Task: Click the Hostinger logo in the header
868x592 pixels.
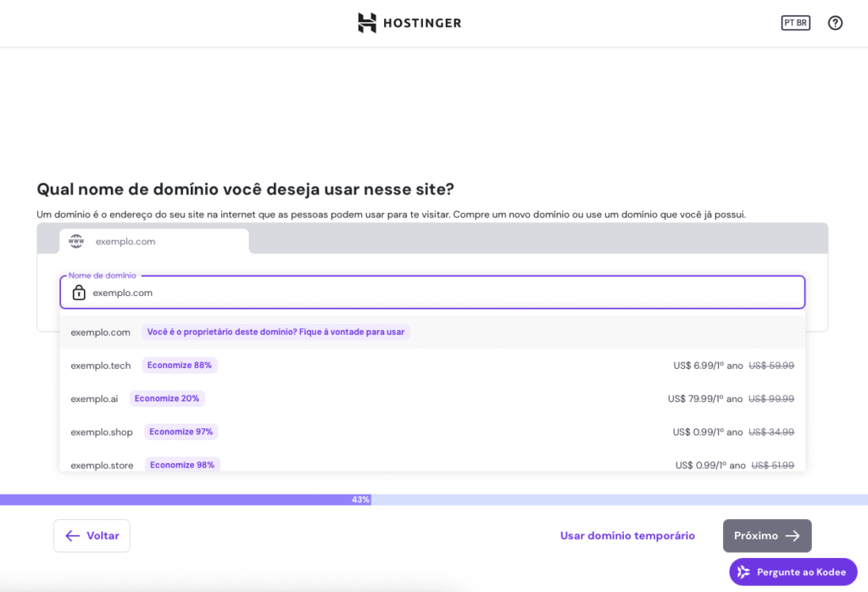Action: point(409,23)
